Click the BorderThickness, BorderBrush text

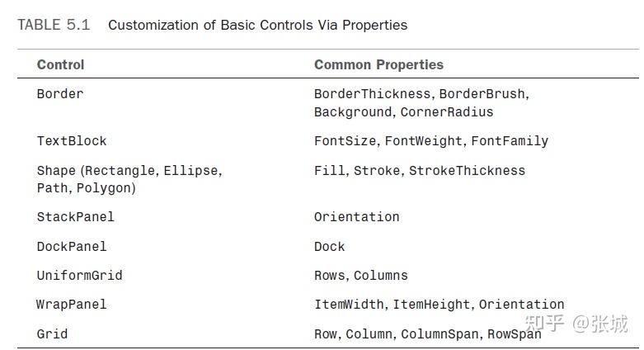(421, 94)
